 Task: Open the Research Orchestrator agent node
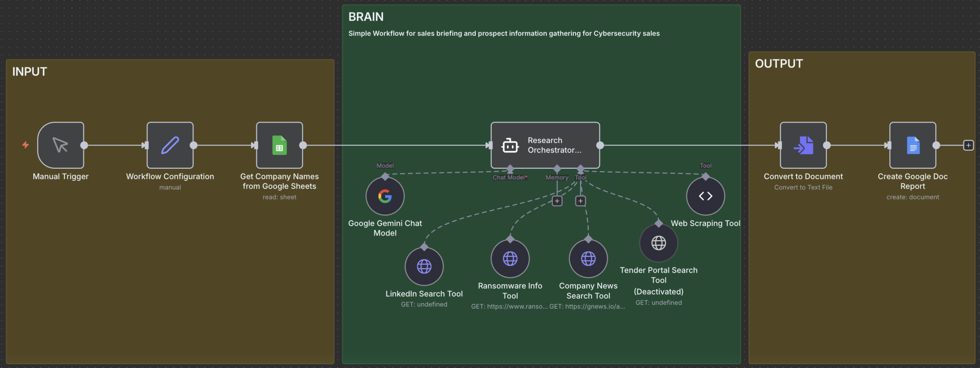(545, 145)
